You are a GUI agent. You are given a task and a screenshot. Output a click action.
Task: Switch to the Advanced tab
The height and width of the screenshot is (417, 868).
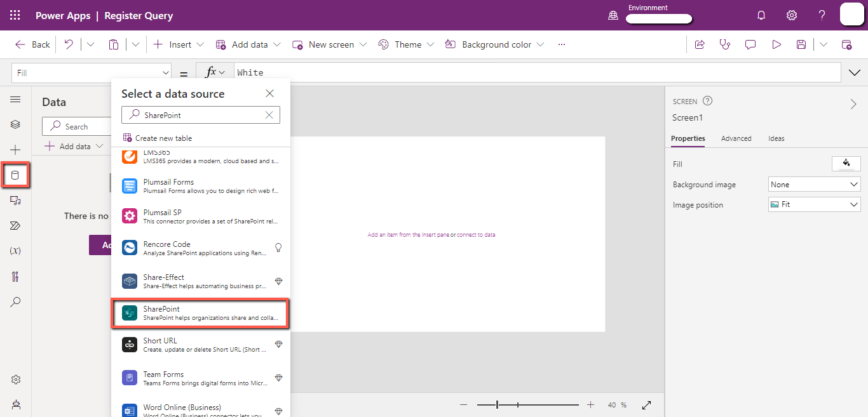point(736,138)
